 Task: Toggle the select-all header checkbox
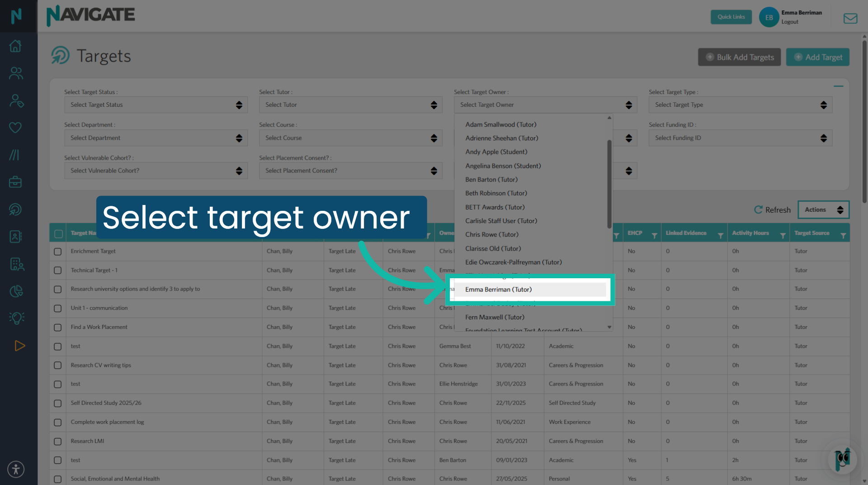58,234
